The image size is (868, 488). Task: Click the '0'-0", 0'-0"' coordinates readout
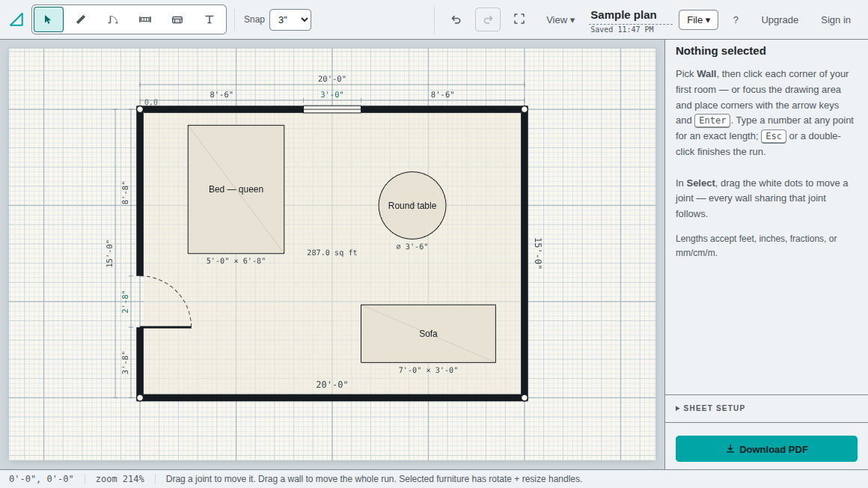pos(41,478)
